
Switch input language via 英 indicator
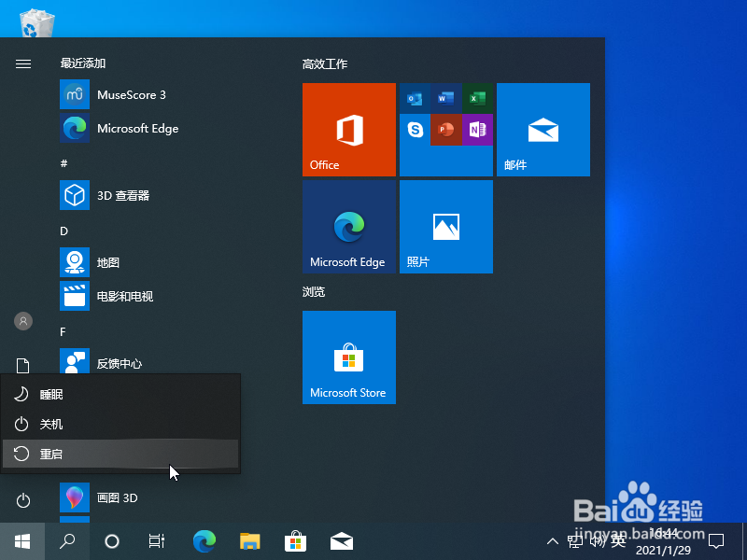tap(618, 540)
